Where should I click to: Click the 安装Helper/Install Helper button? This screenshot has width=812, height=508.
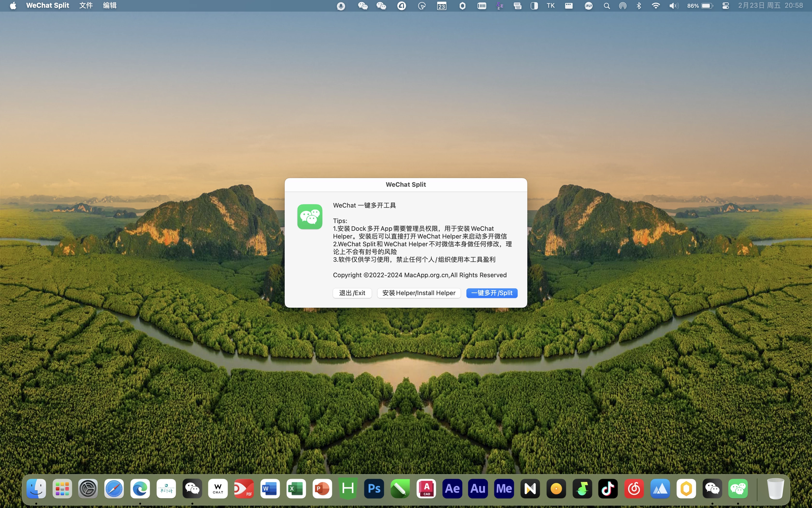tap(419, 293)
